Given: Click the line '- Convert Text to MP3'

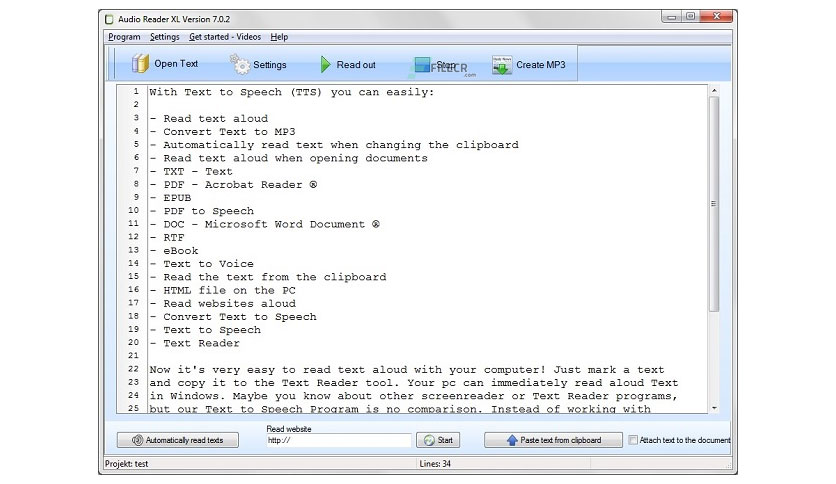Looking at the screenshot, I should (222, 132).
